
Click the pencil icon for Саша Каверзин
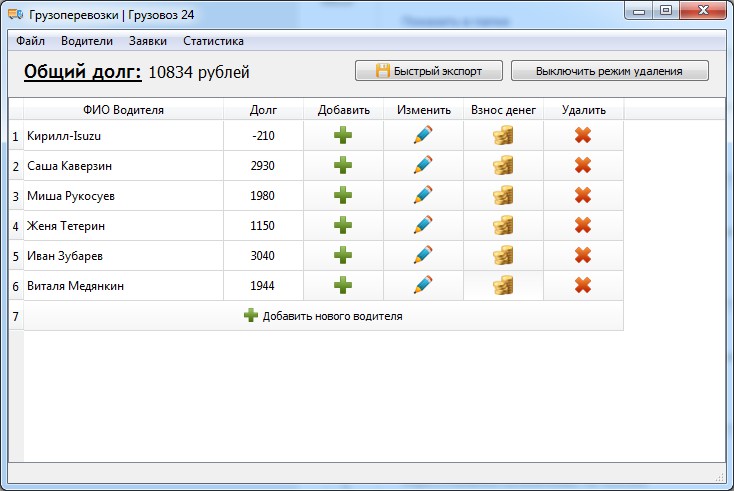pyautogui.click(x=423, y=165)
